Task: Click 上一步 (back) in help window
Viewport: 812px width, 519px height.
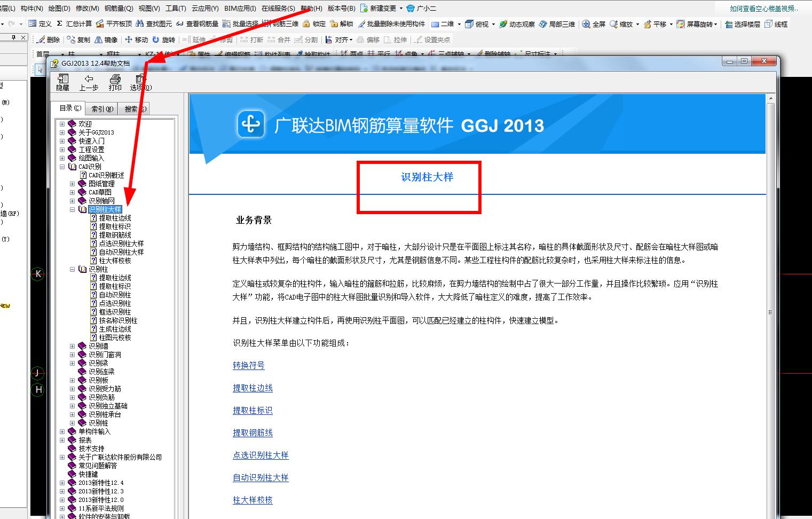Action: click(x=89, y=82)
